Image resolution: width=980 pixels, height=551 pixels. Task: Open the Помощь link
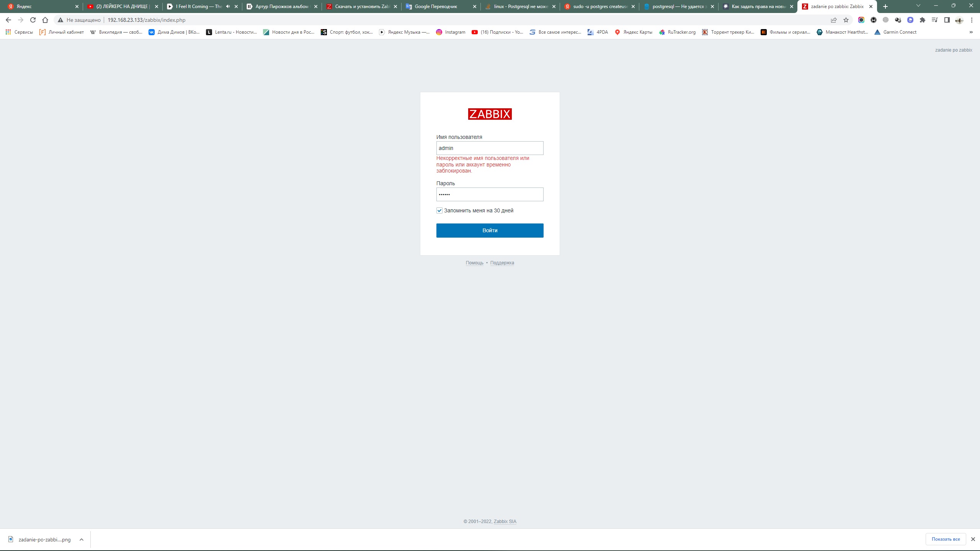coord(474,263)
